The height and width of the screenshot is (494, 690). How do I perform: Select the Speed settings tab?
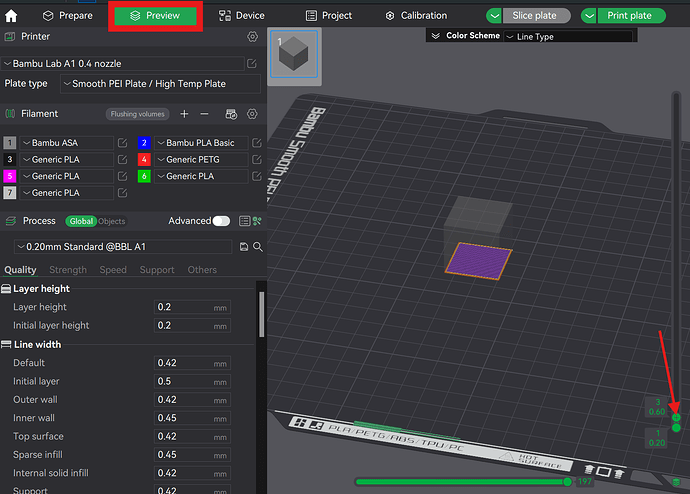[113, 270]
